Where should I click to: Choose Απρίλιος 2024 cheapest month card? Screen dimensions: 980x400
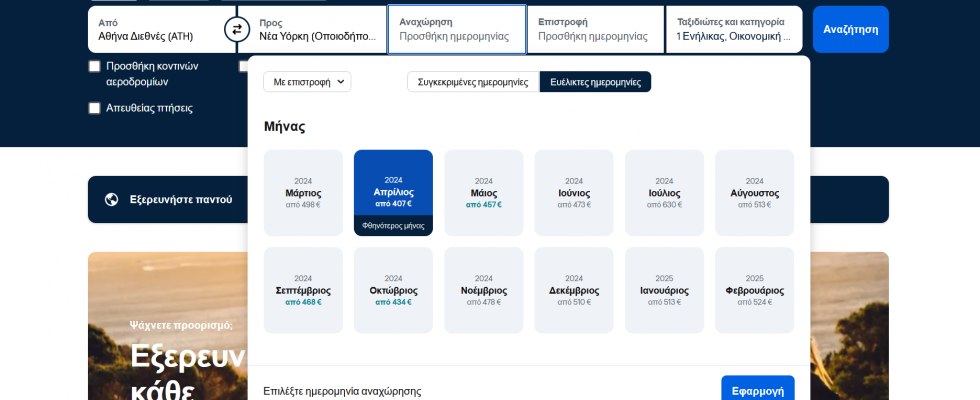point(393,193)
